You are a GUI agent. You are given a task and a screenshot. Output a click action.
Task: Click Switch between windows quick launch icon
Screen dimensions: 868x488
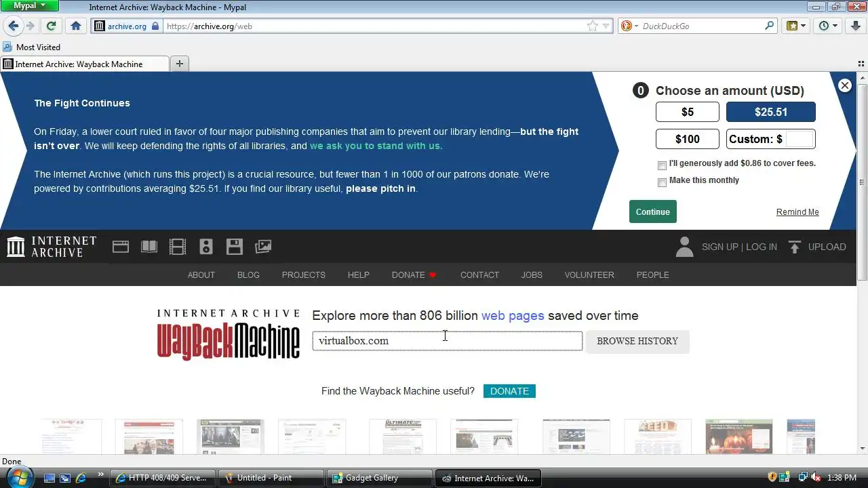point(65,478)
